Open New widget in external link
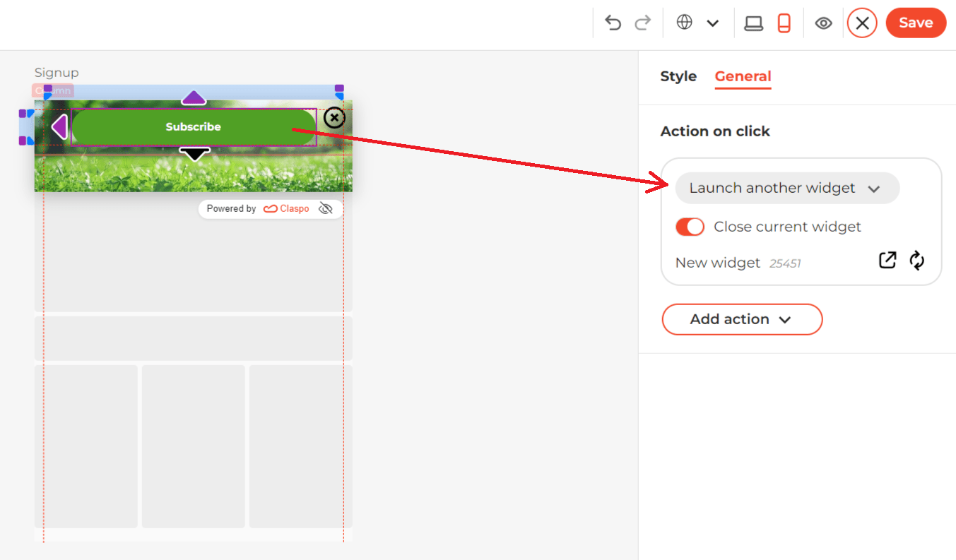The height and width of the screenshot is (560, 956). [887, 260]
